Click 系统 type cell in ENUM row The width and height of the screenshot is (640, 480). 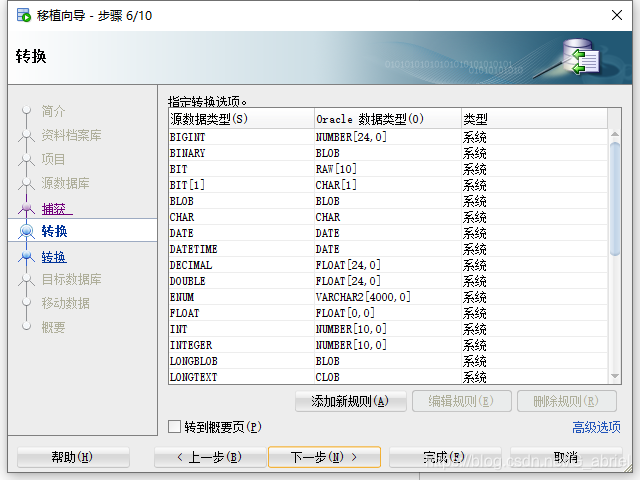point(534,297)
